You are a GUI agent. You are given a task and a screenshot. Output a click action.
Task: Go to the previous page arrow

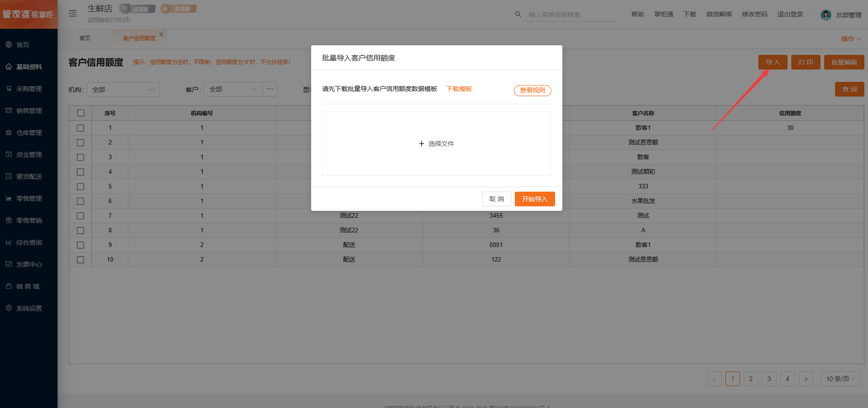pyautogui.click(x=715, y=379)
